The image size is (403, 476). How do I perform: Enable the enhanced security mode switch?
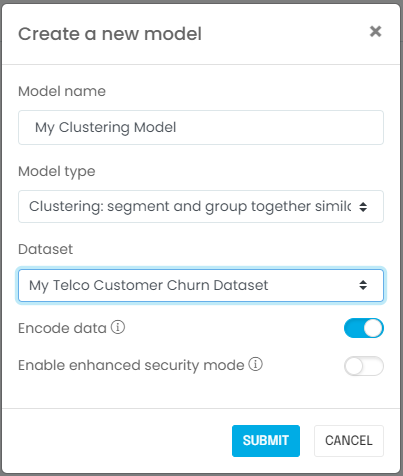pyautogui.click(x=364, y=366)
